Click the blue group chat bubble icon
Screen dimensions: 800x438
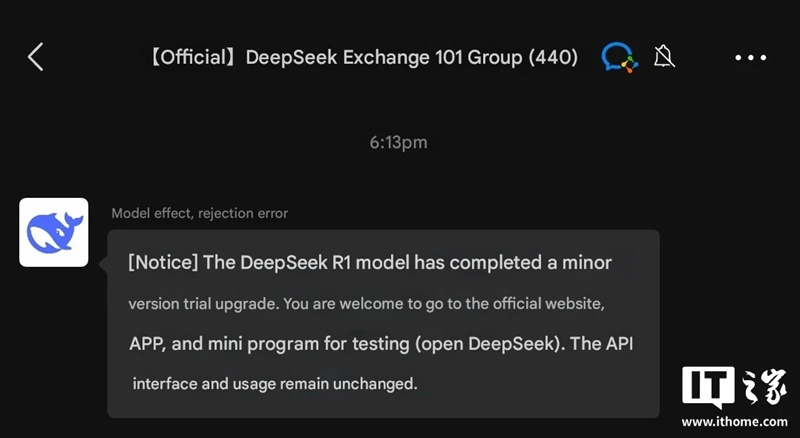[x=619, y=57]
